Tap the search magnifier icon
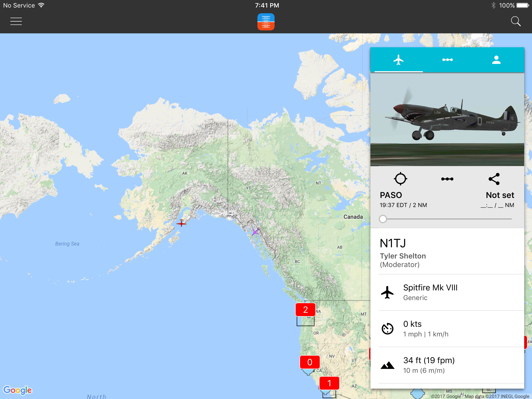Viewport: 532px width, 399px height. tap(516, 21)
